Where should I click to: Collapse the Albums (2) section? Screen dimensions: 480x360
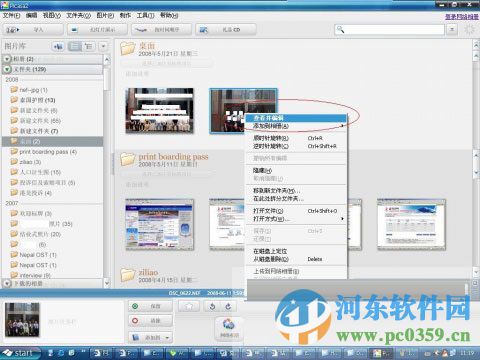[x=7, y=59]
